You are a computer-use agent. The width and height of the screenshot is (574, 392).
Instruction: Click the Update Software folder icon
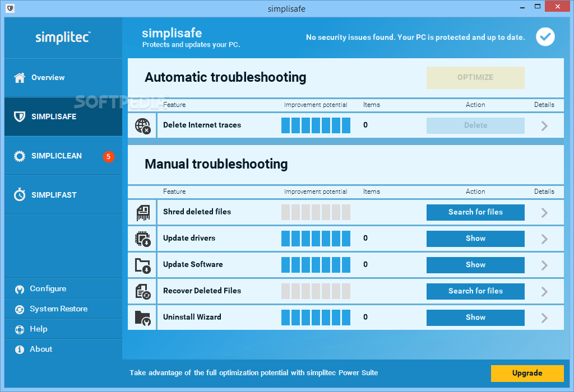(x=142, y=265)
